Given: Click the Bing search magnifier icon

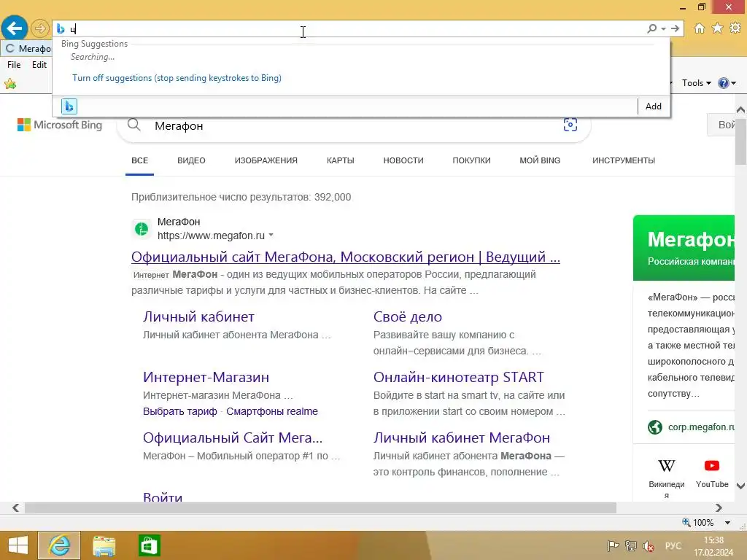Looking at the screenshot, I should (x=134, y=125).
